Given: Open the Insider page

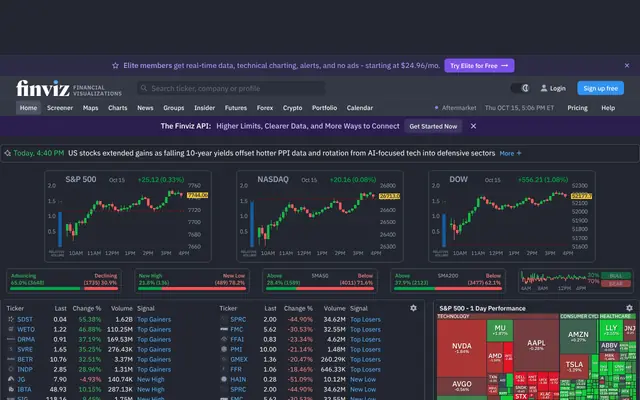Looking at the screenshot, I should (x=204, y=108).
